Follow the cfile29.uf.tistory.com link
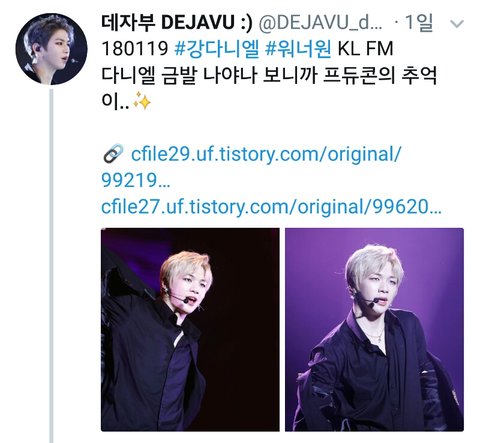 [x=266, y=154]
